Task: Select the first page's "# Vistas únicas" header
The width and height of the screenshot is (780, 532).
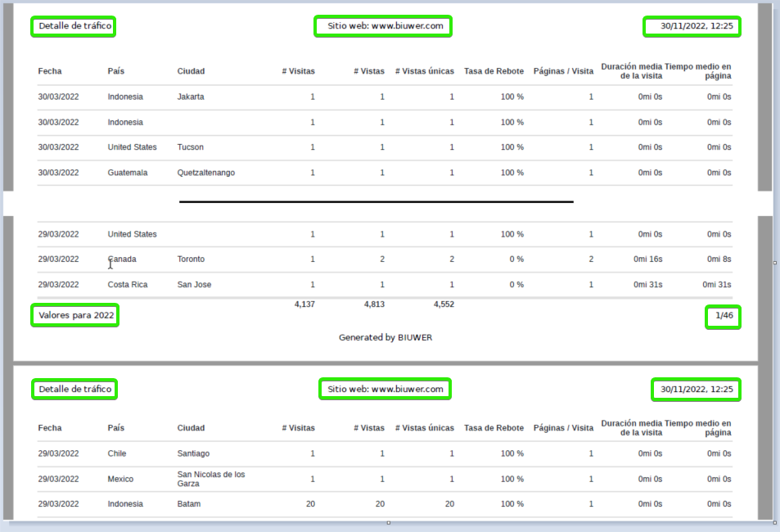Action: click(x=425, y=71)
